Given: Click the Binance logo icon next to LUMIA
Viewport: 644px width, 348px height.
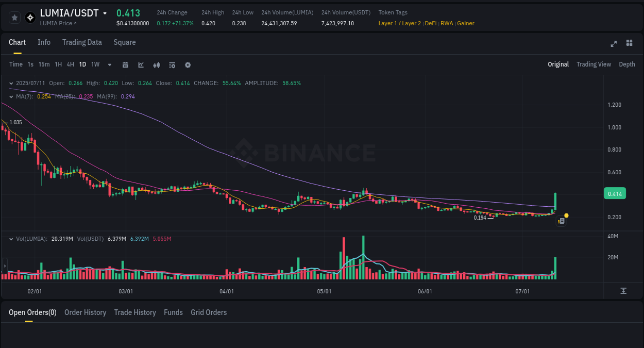Looking at the screenshot, I should 30,17.
